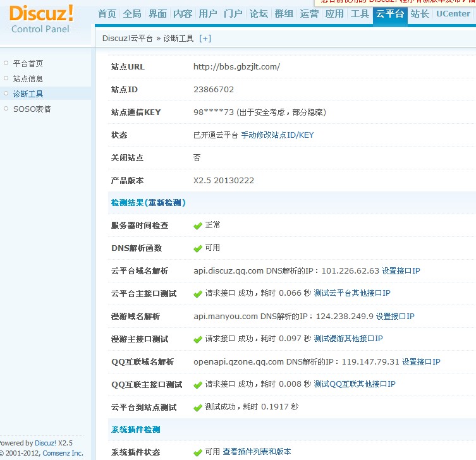Screen dimensions: 476x460
Task: Click 手动修改站点ID/KEY link
Action: click(278, 135)
